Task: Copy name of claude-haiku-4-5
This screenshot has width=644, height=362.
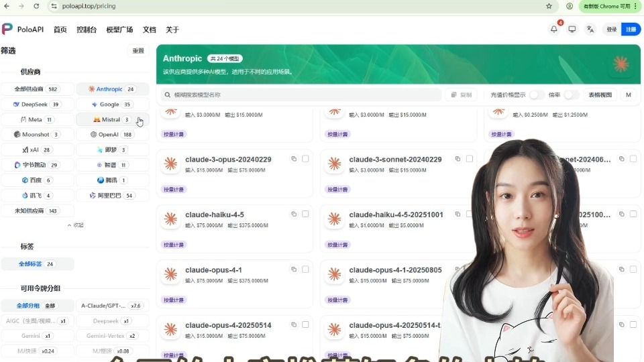Action: [x=294, y=214]
